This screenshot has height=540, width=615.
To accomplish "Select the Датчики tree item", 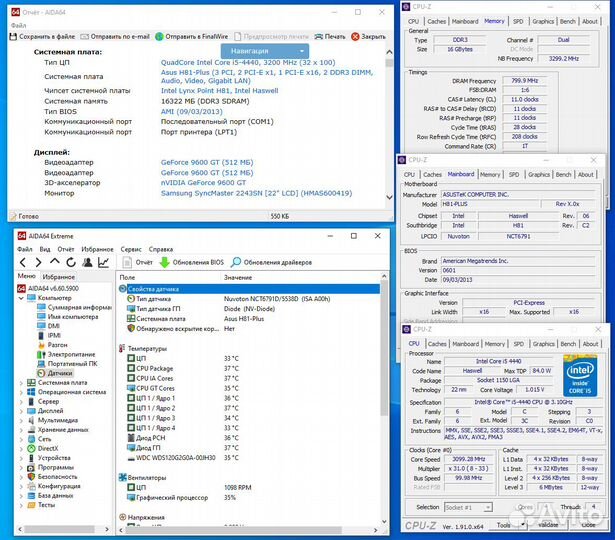I will [60, 373].
